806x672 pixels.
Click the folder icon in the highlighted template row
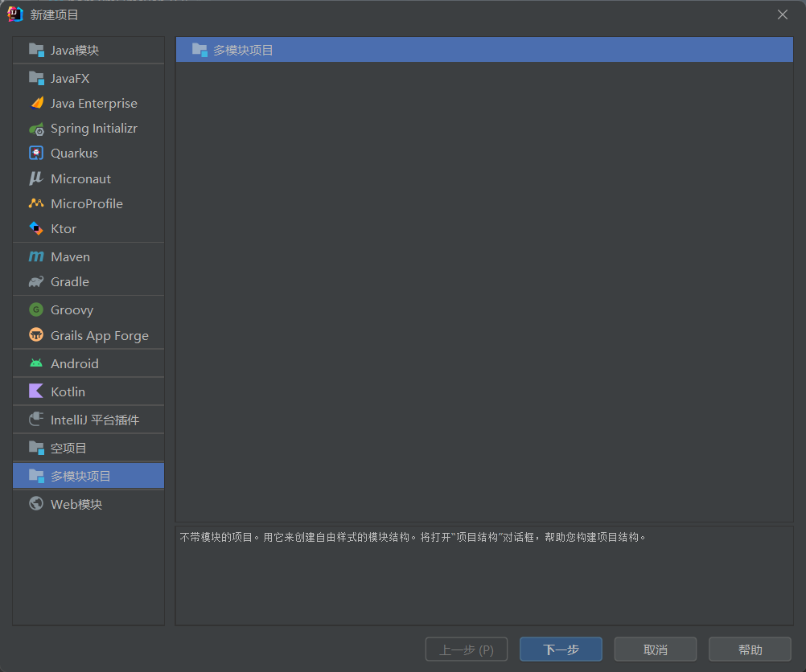pyautogui.click(x=199, y=50)
